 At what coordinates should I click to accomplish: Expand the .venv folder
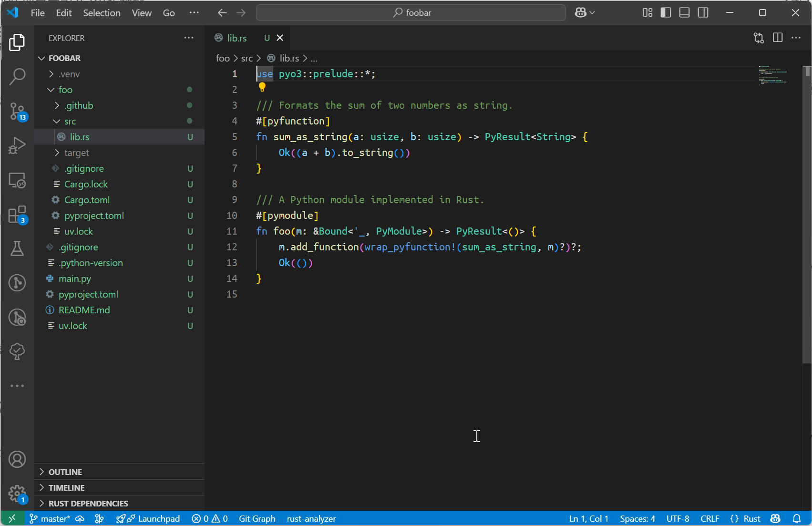[x=120, y=74]
